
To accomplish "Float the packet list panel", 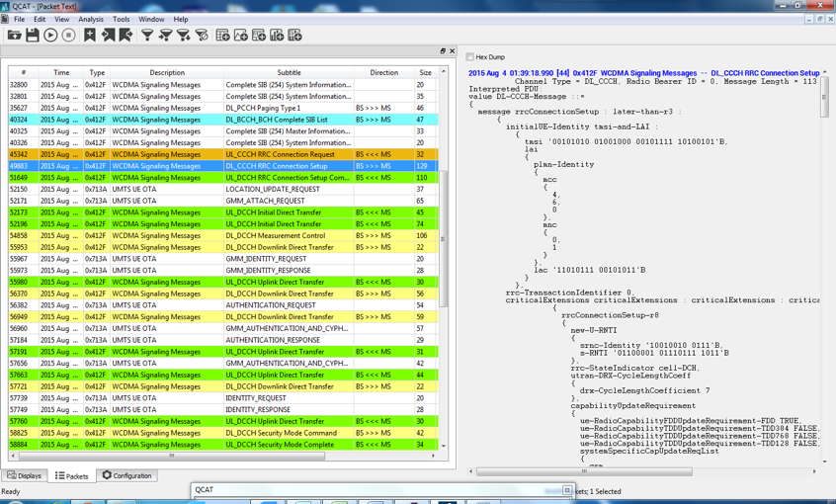I will (x=443, y=50).
